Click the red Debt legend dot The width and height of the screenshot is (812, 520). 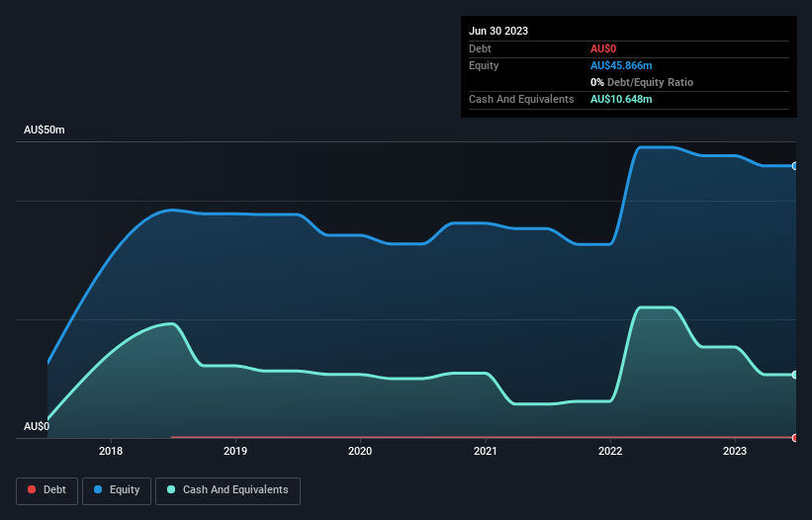32,489
